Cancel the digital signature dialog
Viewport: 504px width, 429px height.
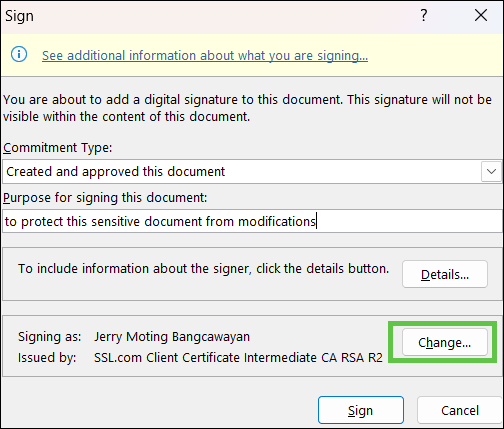pos(460,410)
